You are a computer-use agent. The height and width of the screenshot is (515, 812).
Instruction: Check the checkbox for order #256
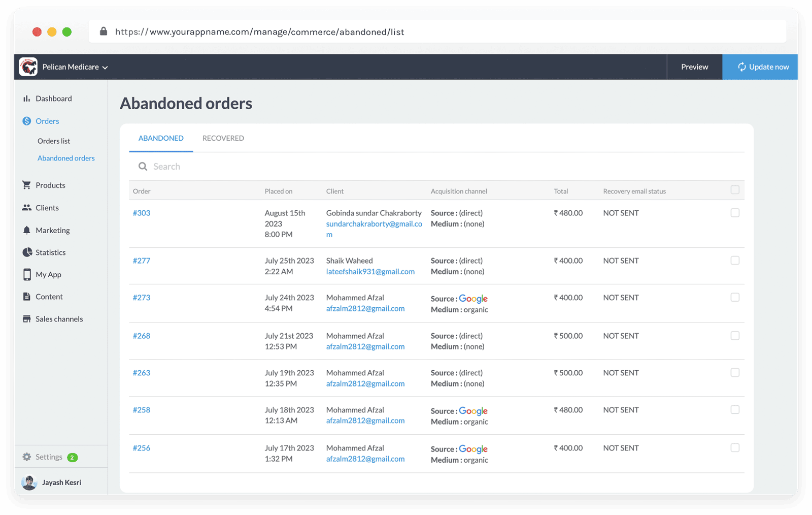(x=735, y=447)
